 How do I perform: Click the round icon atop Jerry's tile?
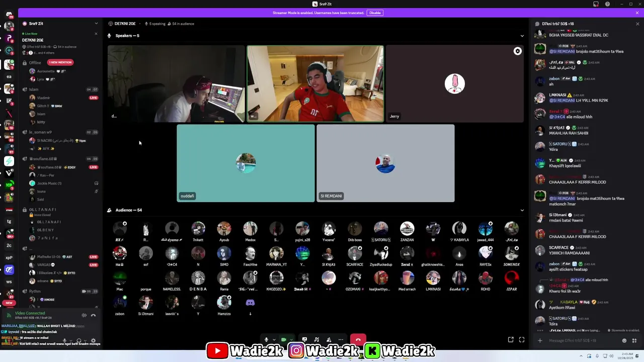[x=517, y=51]
